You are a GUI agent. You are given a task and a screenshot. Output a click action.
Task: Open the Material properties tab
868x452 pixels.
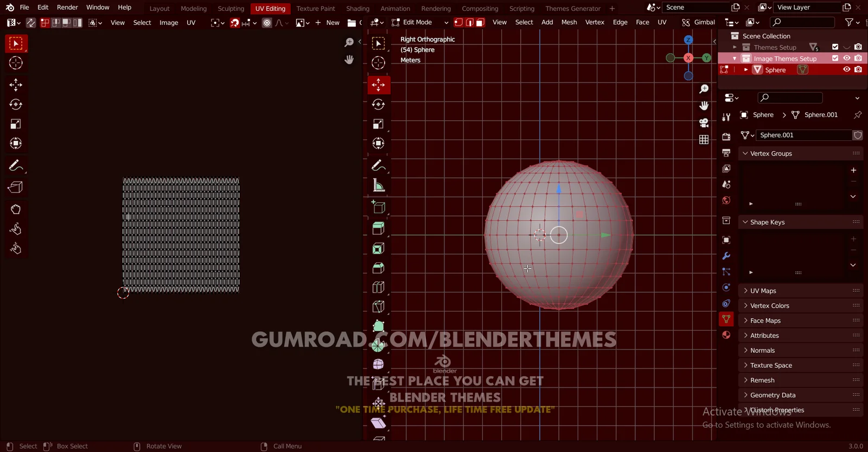pyautogui.click(x=726, y=335)
